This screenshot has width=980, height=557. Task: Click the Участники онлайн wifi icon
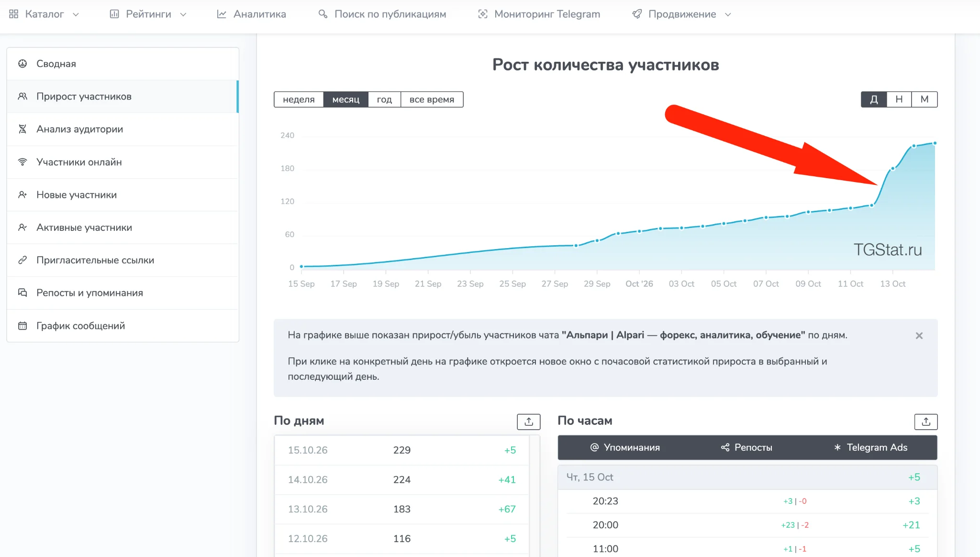pos(22,162)
